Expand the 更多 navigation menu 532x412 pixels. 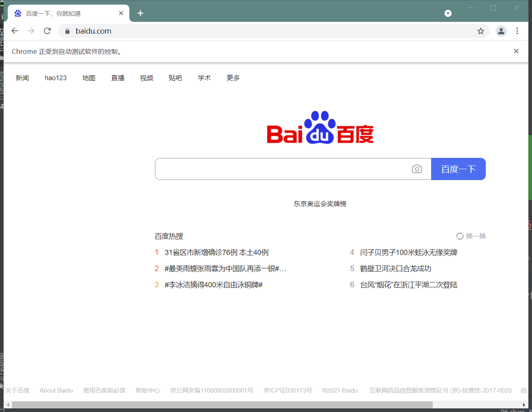[233, 78]
